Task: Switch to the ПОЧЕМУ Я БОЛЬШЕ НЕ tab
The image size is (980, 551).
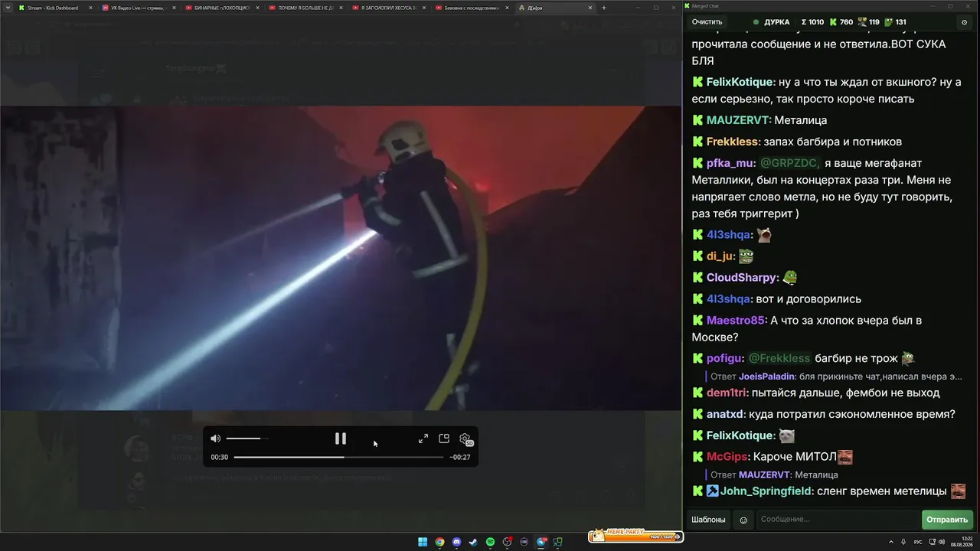Action: [305, 8]
